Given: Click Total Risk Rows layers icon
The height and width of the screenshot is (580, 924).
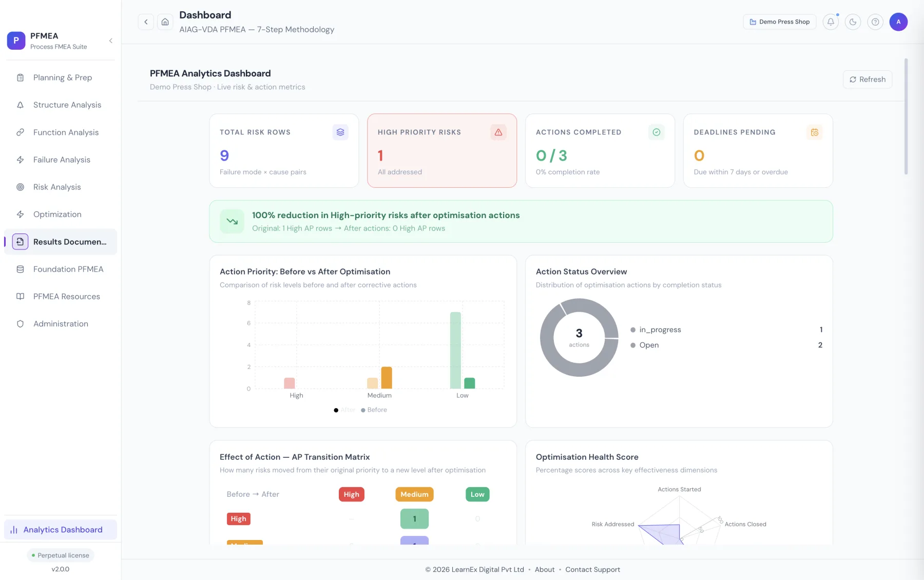Looking at the screenshot, I should coord(340,132).
